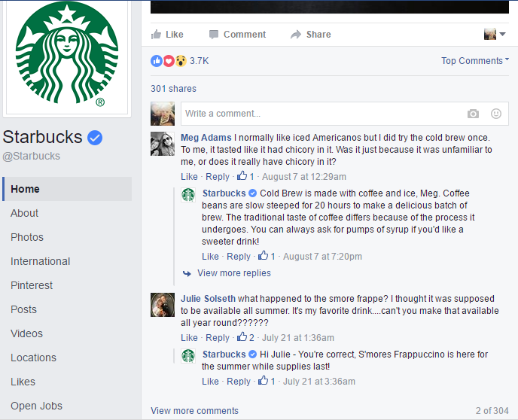
Task: Click thumbs-up count on S'mores reply
Action: [267, 381]
